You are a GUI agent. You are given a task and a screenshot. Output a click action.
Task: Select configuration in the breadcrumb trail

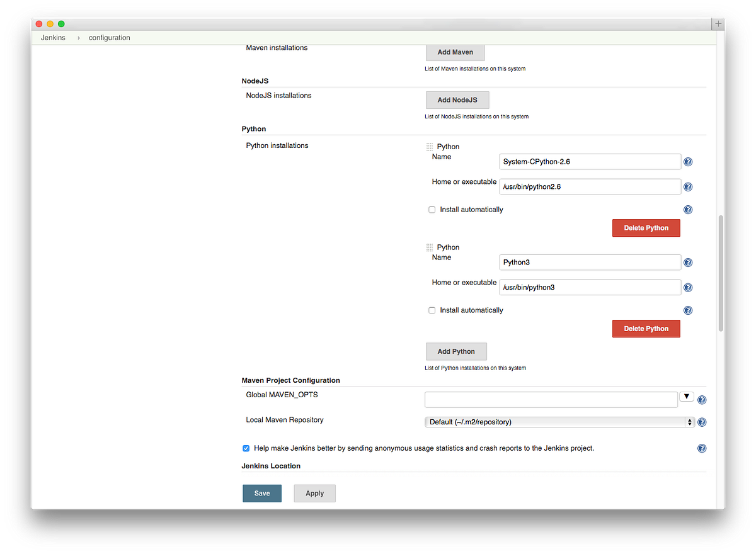coord(109,37)
